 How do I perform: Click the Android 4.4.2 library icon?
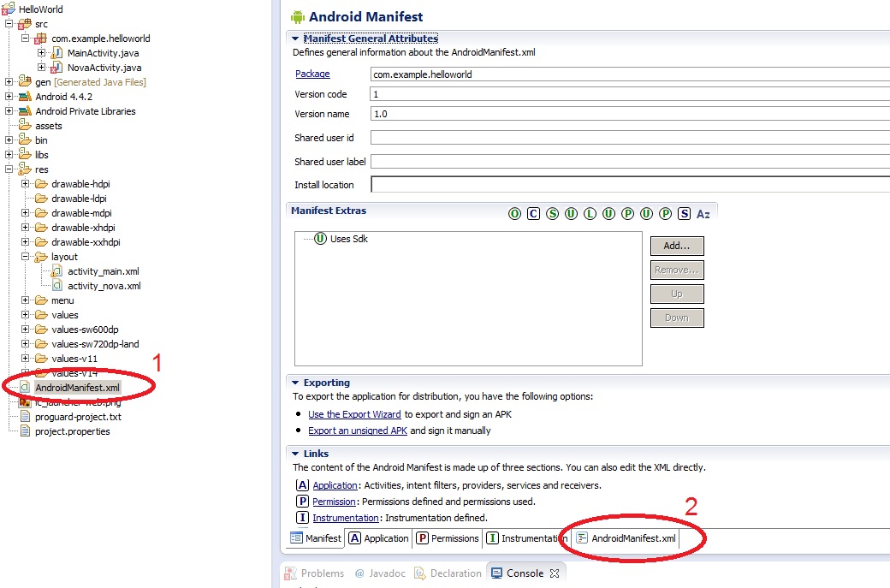click(25, 97)
